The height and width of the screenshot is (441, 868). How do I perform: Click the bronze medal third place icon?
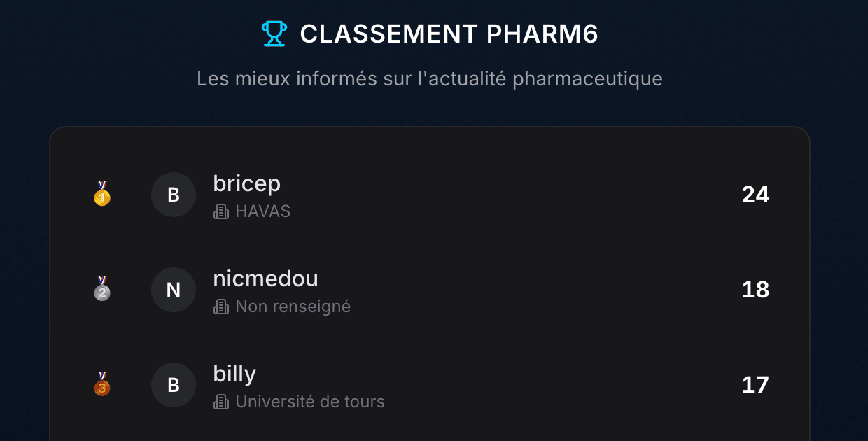pyautogui.click(x=102, y=385)
